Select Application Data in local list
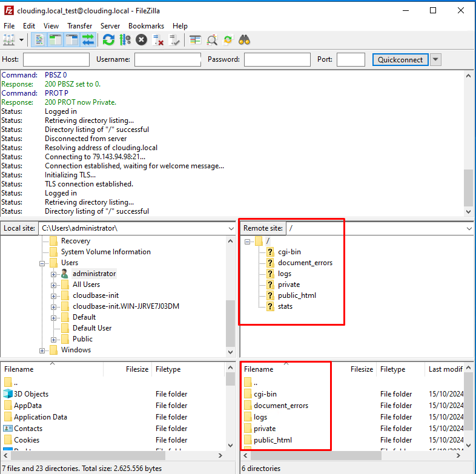This screenshot has height=474, width=476. click(41, 417)
